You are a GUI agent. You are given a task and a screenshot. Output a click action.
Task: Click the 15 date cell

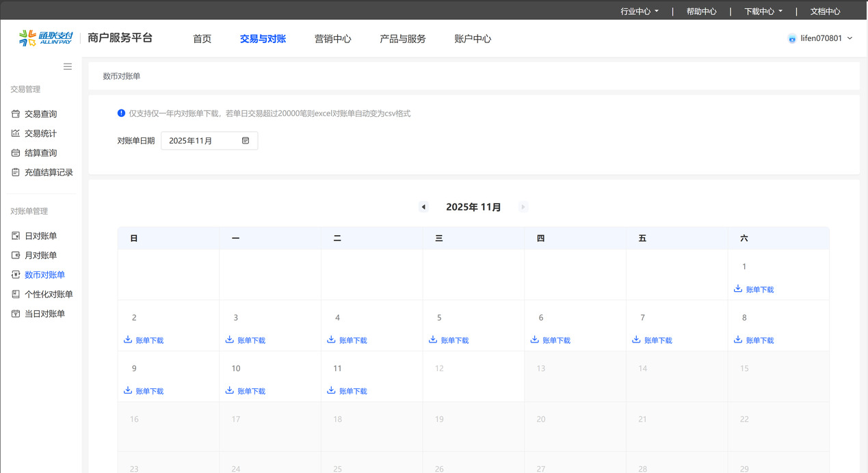pos(778,377)
